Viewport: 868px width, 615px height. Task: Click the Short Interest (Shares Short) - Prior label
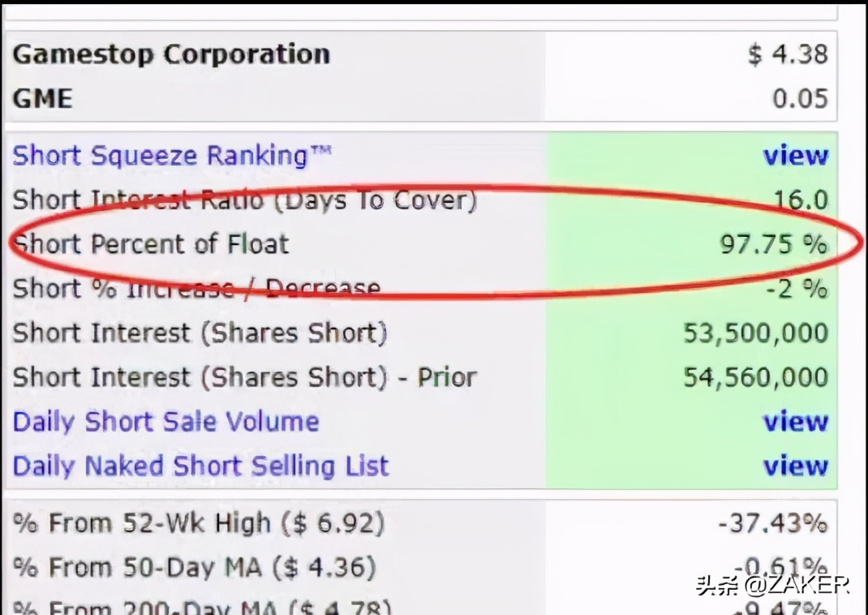244,377
